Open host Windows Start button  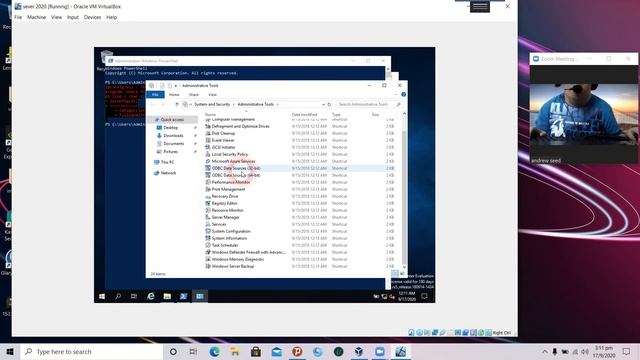pos(10,352)
